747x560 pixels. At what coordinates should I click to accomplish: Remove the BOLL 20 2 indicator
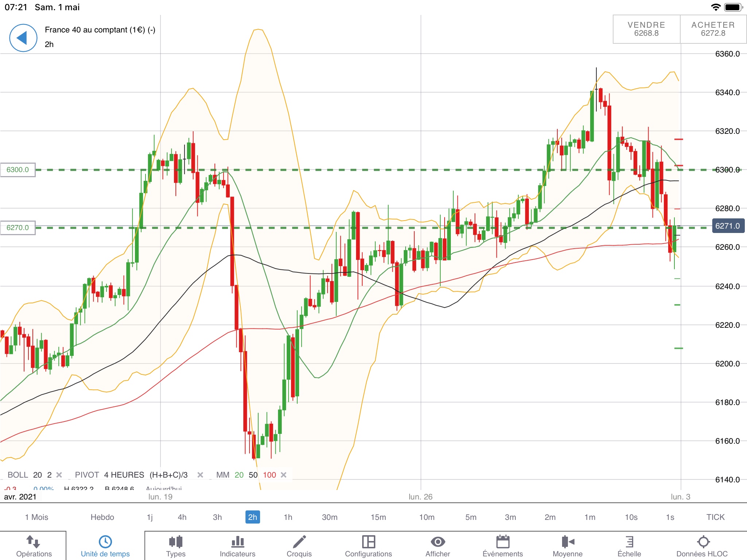click(59, 475)
